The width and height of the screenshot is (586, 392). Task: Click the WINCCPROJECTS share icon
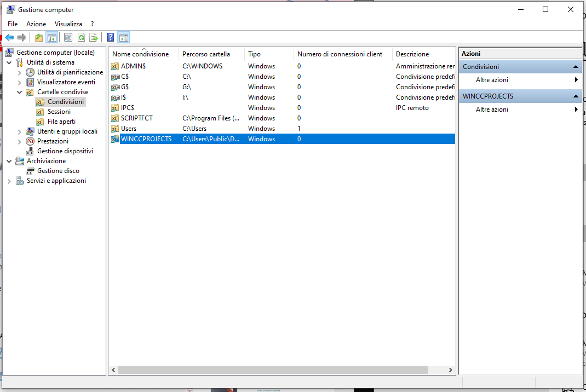click(115, 139)
